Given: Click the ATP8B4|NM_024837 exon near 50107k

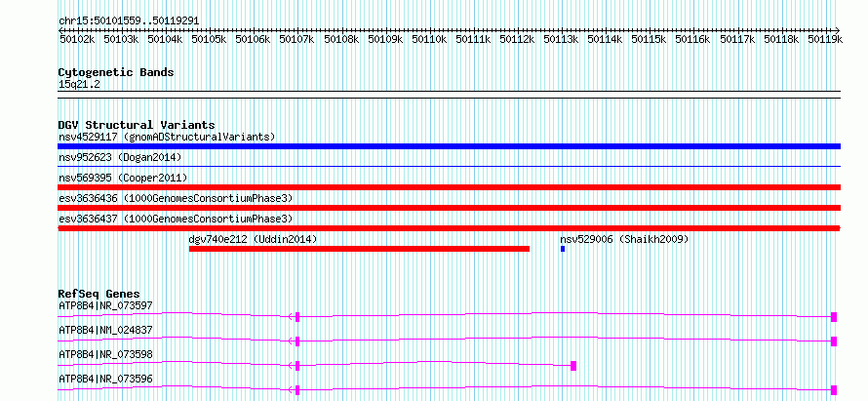Looking at the screenshot, I should coord(297,341).
